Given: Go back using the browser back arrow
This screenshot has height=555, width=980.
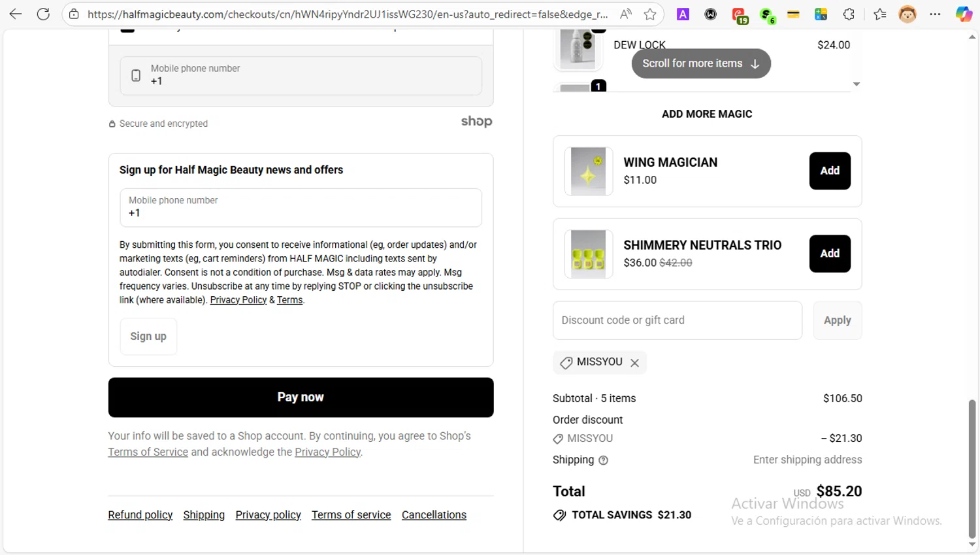Looking at the screenshot, I should [16, 14].
